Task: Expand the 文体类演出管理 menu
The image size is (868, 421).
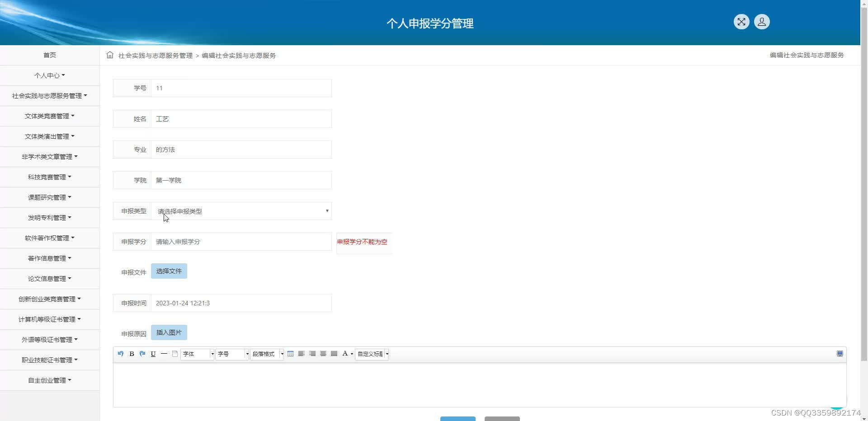Action: pyautogui.click(x=50, y=136)
